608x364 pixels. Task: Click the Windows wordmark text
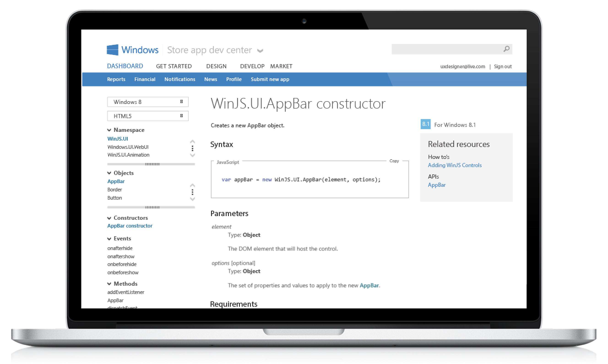click(140, 50)
